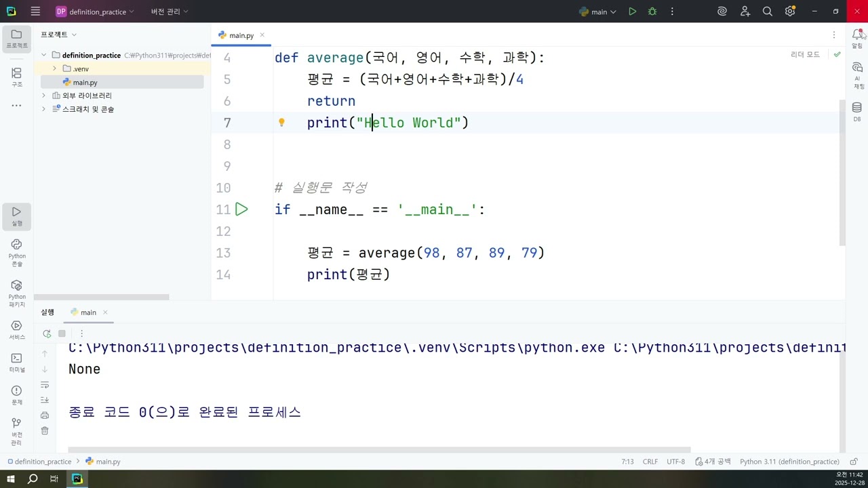Click the stop process button

pos(62,333)
